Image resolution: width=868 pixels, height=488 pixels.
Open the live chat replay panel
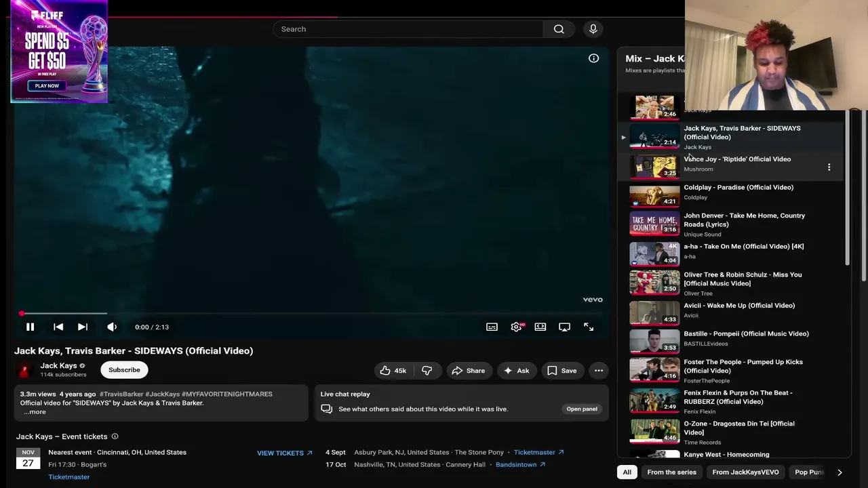click(x=582, y=409)
